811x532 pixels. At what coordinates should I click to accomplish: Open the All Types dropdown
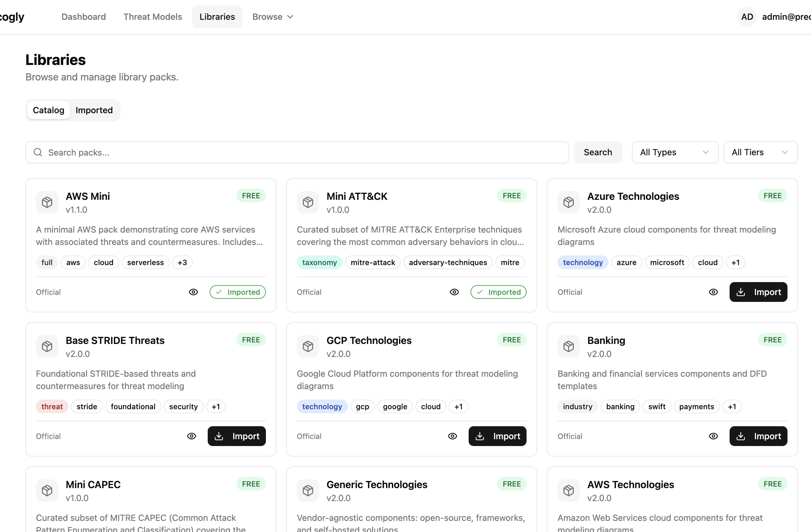coord(675,152)
